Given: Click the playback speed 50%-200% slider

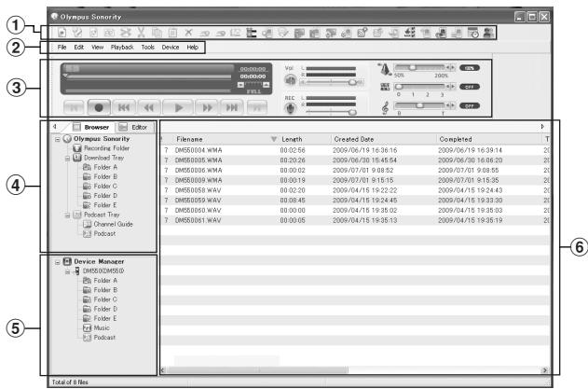Looking at the screenshot, I should tap(420, 67).
